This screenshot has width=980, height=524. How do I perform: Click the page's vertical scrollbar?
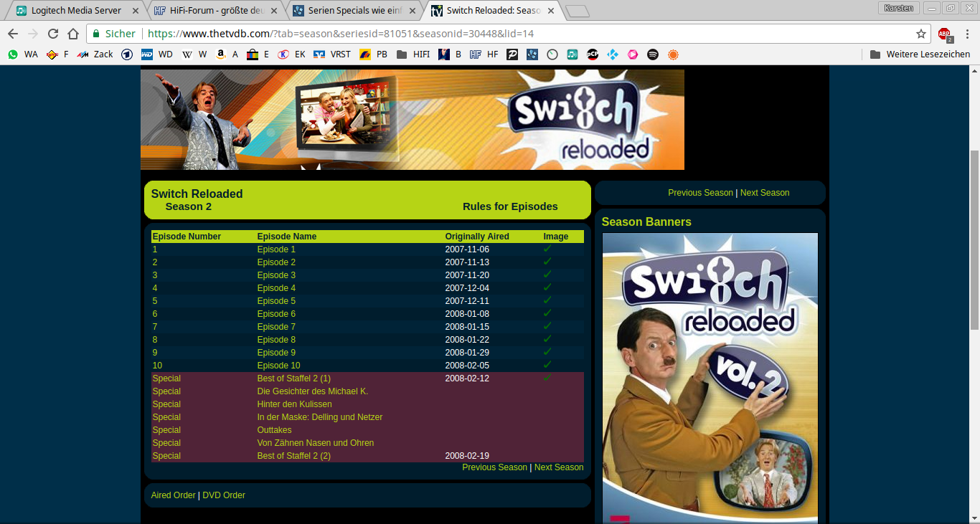(974, 239)
